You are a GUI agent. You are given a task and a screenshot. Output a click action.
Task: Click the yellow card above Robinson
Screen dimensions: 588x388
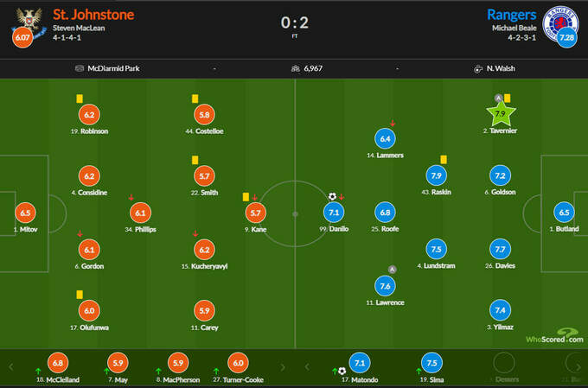[x=80, y=99]
